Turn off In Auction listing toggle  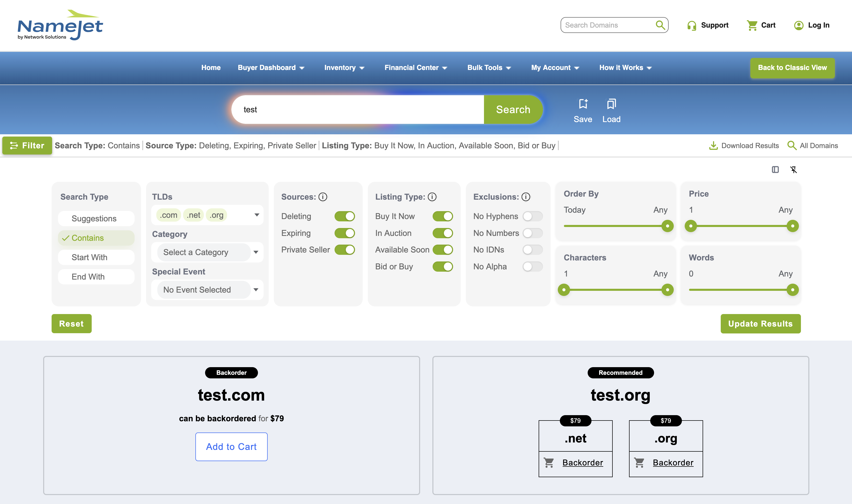pyautogui.click(x=443, y=233)
